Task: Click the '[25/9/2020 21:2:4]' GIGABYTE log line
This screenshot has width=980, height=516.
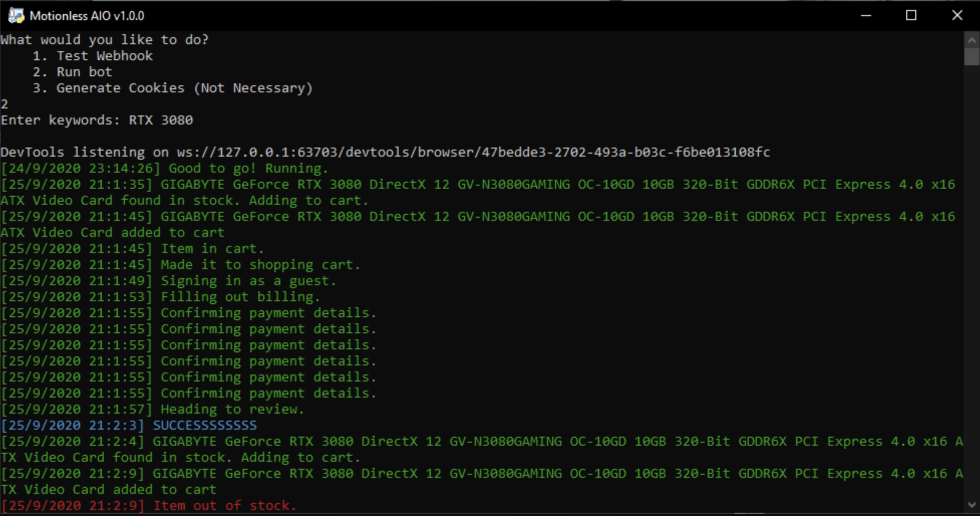Action: point(482,449)
